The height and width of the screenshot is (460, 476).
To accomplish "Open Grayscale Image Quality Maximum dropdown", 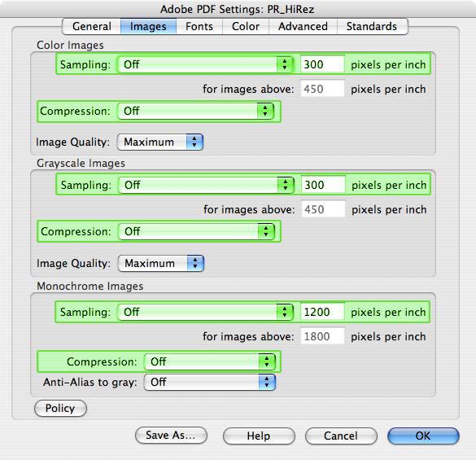I will (x=161, y=263).
